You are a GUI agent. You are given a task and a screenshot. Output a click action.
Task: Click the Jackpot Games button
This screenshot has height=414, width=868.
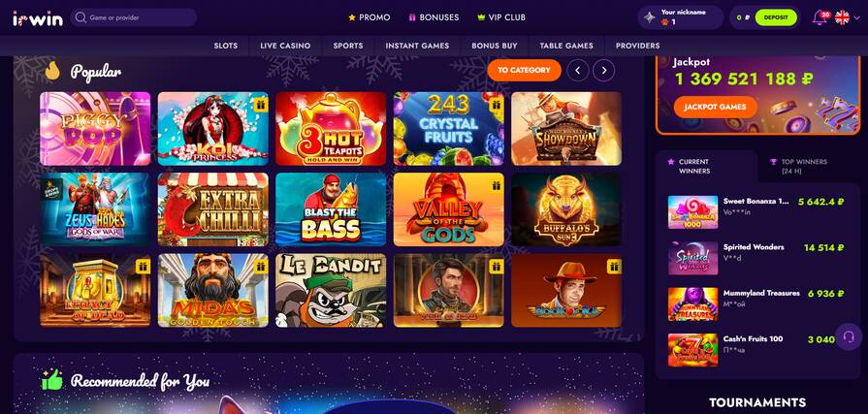(715, 107)
